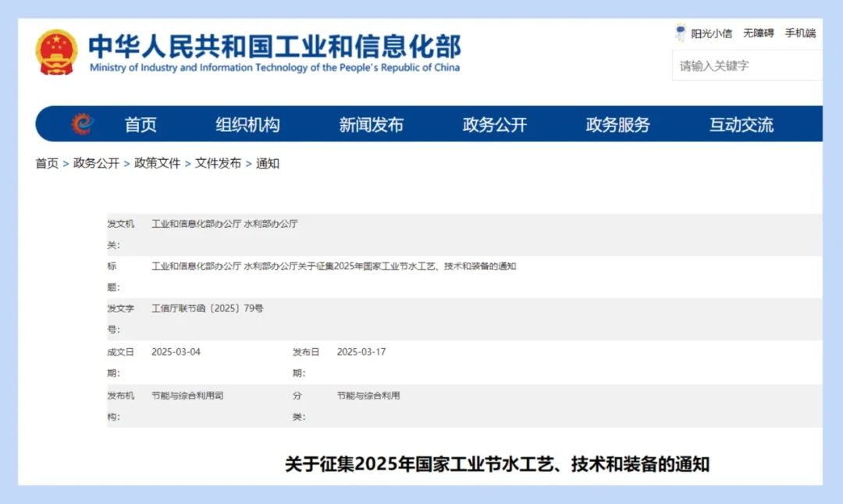
Task: Focus the 请输入关键字 search field
Action: click(x=745, y=66)
